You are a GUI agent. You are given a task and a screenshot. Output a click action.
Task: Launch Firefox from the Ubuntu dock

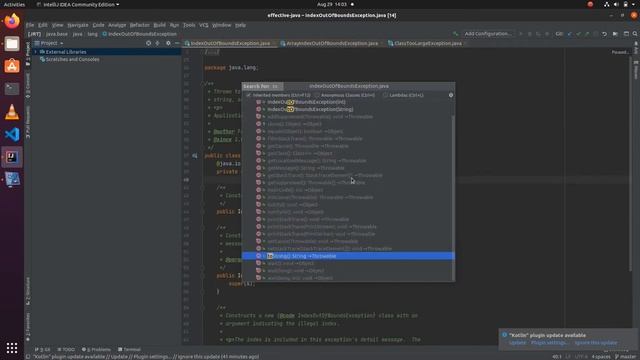12,21
